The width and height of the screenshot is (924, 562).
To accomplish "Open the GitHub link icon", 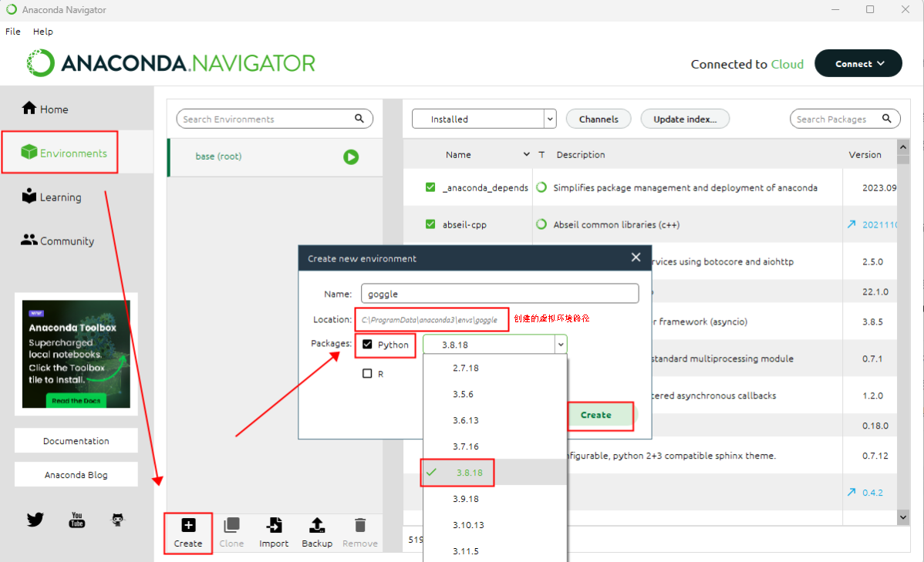I will (118, 520).
